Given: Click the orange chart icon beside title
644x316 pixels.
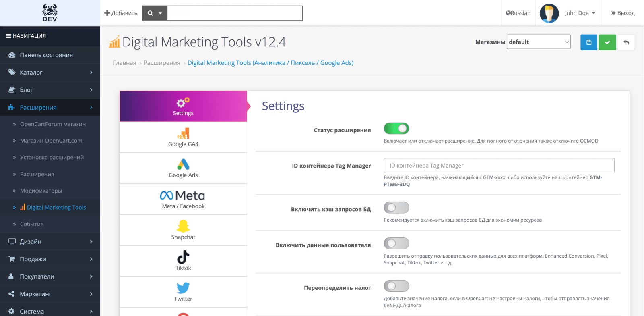Looking at the screenshot, I should pos(115,42).
